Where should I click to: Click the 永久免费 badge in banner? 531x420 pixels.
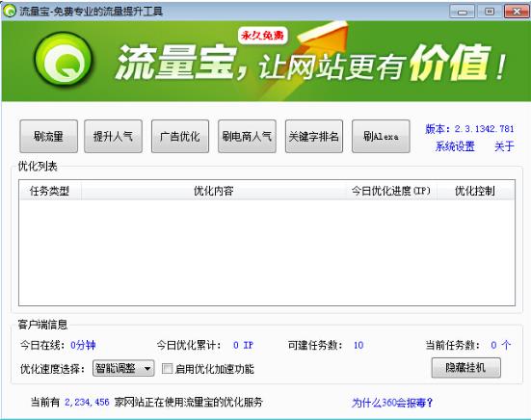point(263,35)
